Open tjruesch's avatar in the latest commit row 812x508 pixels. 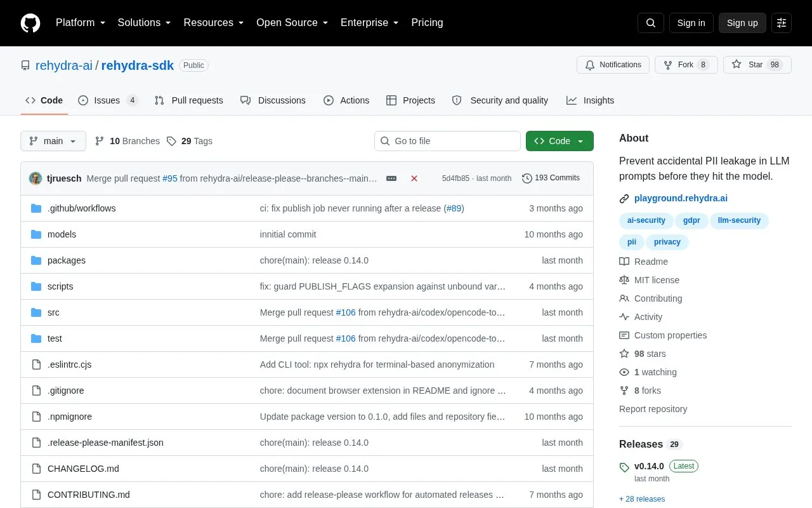36,178
